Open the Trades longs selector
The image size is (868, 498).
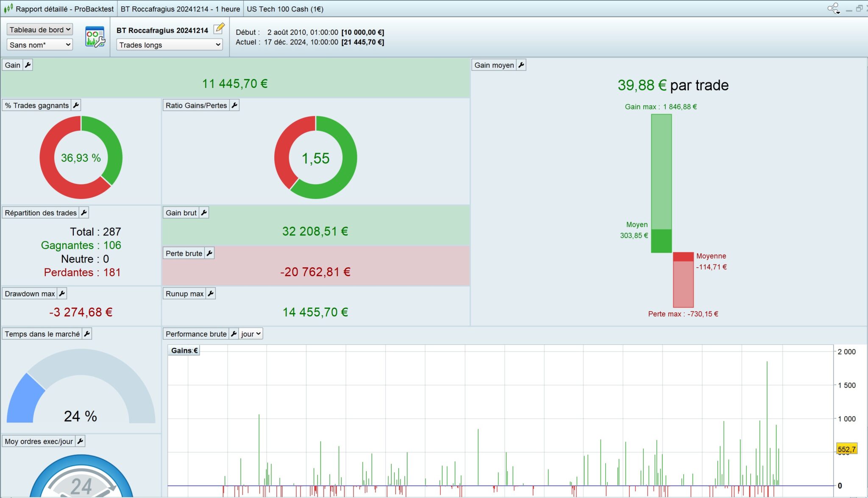[170, 45]
